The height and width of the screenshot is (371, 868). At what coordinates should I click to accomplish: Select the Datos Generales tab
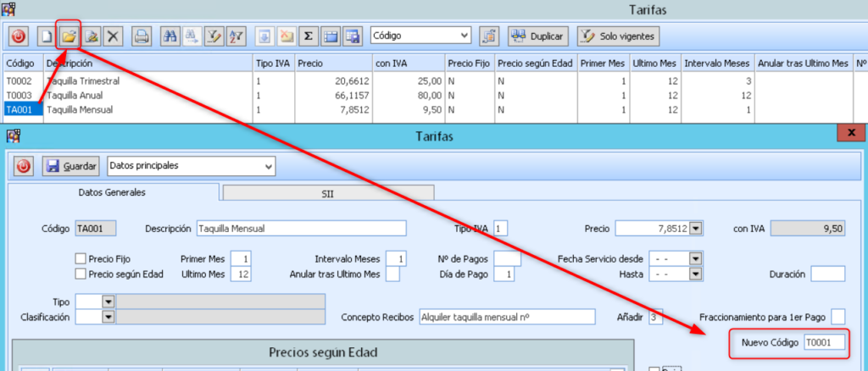[112, 192]
